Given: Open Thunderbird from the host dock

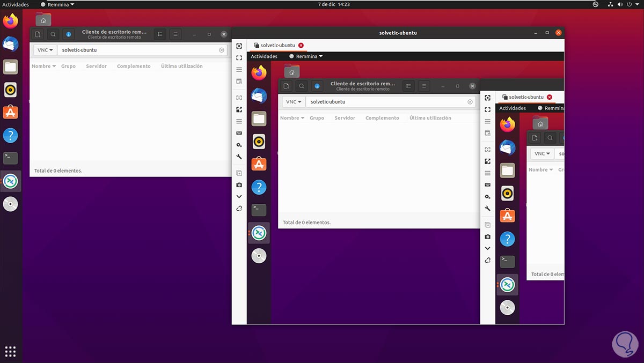Looking at the screenshot, I should click(10, 44).
